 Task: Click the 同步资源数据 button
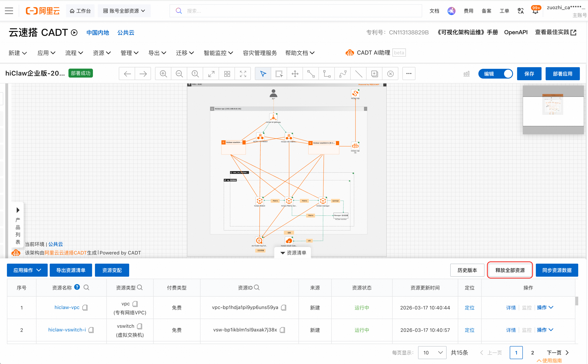click(x=557, y=270)
